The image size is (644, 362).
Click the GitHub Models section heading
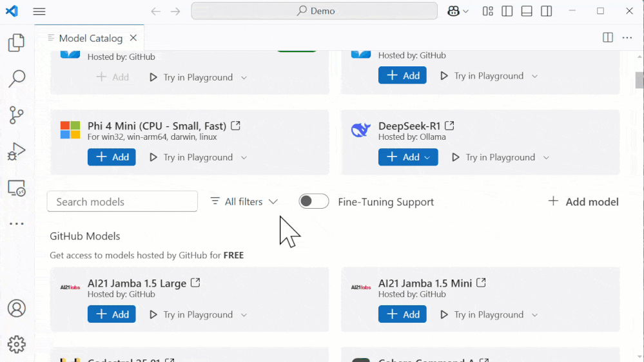point(85,236)
